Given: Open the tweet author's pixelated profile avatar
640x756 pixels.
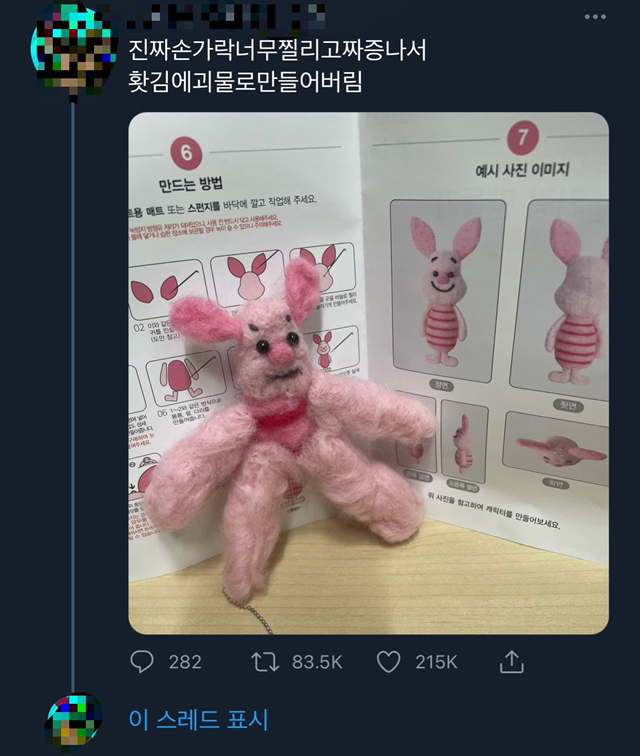Looking at the screenshot, I should click(x=68, y=48).
